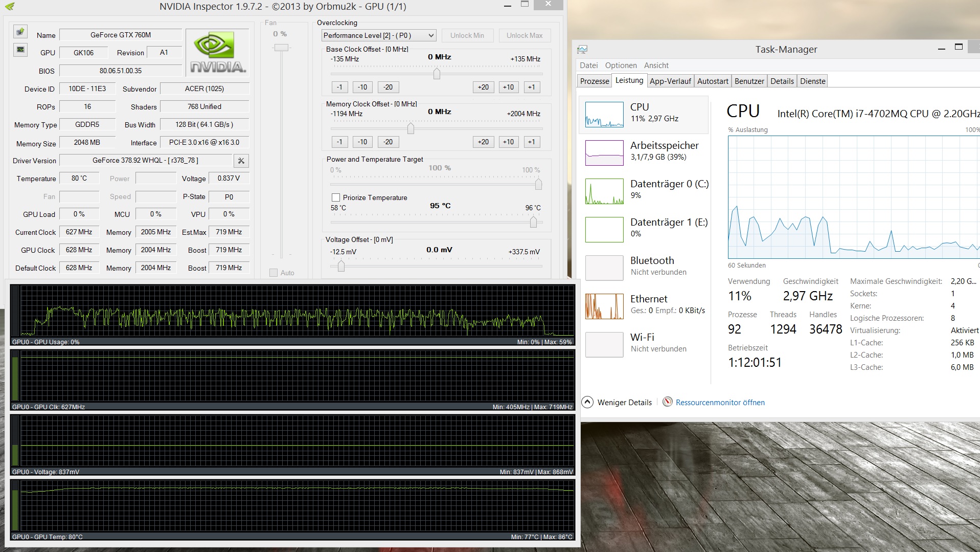This screenshot has height=552, width=980.
Task: Click the Unlock Max button
Action: tap(525, 35)
